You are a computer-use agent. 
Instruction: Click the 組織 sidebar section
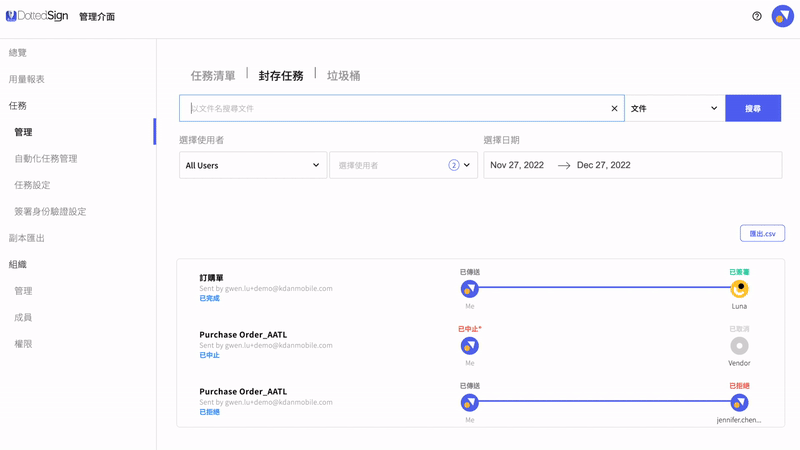click(x=18, y=264)
